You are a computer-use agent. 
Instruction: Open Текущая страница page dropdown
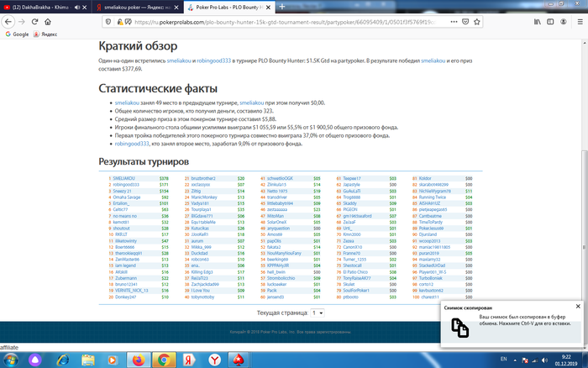(x=318, y=313)
